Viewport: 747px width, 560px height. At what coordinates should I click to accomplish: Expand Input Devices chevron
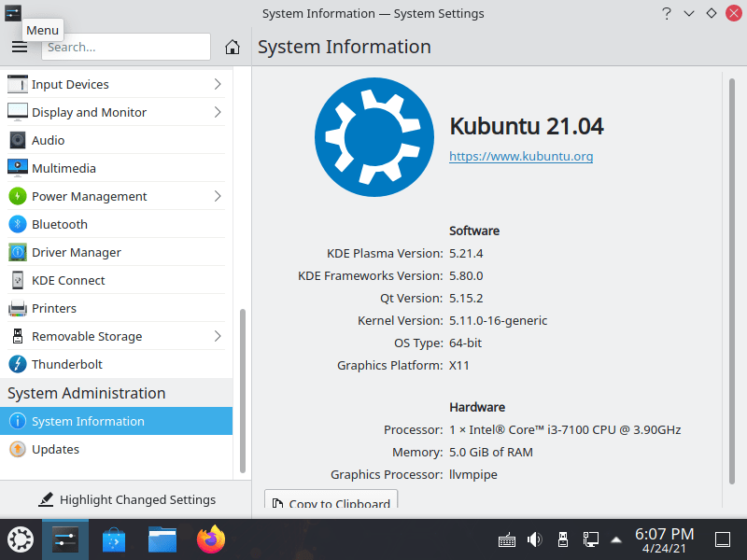218,84
